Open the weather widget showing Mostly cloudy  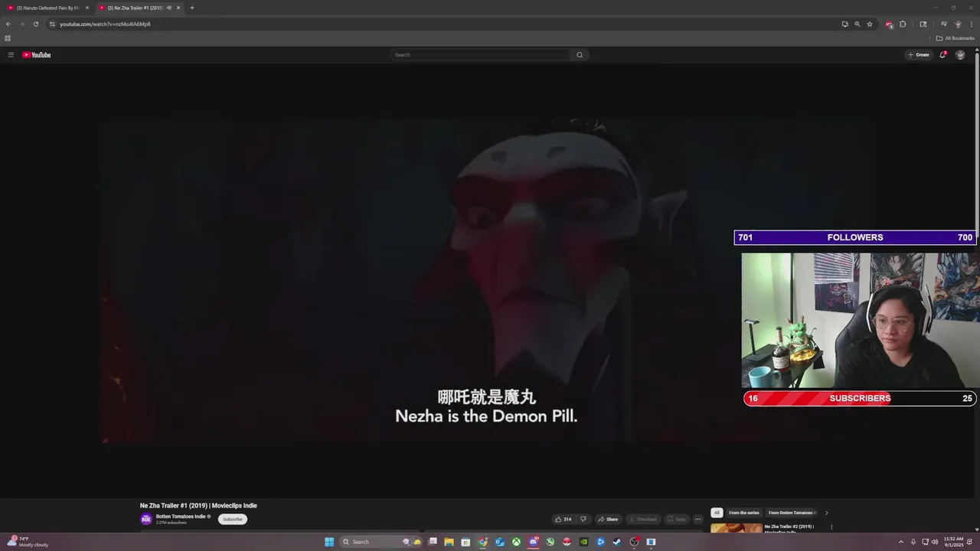(x=28, y=542)
